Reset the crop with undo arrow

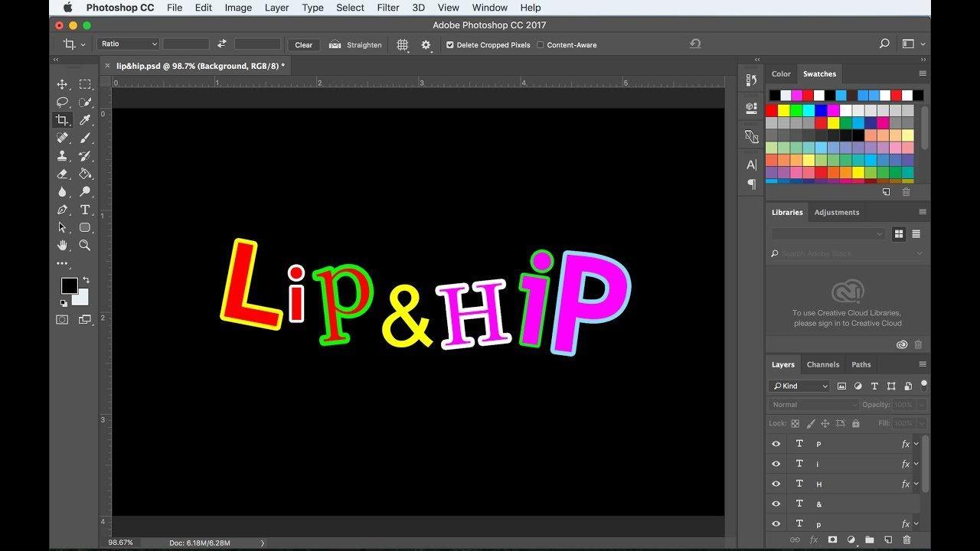coord(695,44)
